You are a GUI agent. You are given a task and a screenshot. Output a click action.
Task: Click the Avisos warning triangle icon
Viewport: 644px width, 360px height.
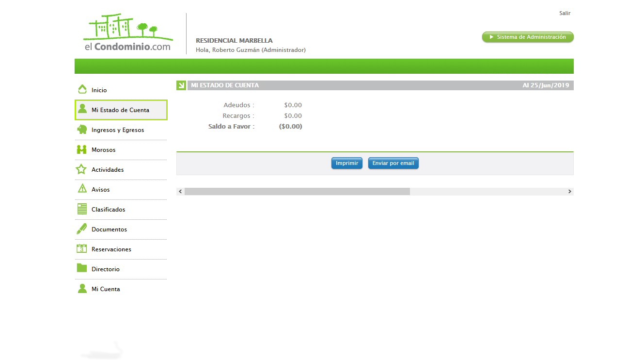[x=82, y=189]
